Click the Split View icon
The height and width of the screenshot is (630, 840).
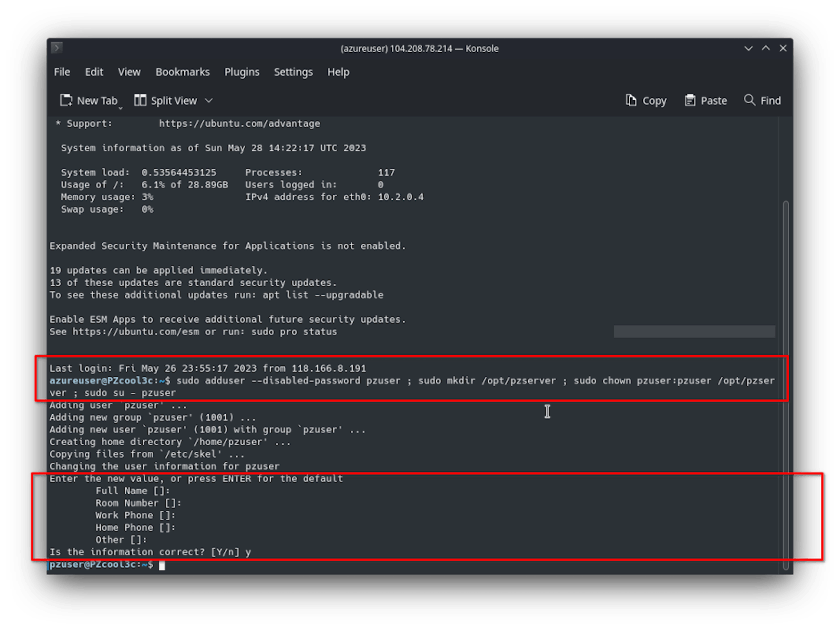(x=140, y=100)
